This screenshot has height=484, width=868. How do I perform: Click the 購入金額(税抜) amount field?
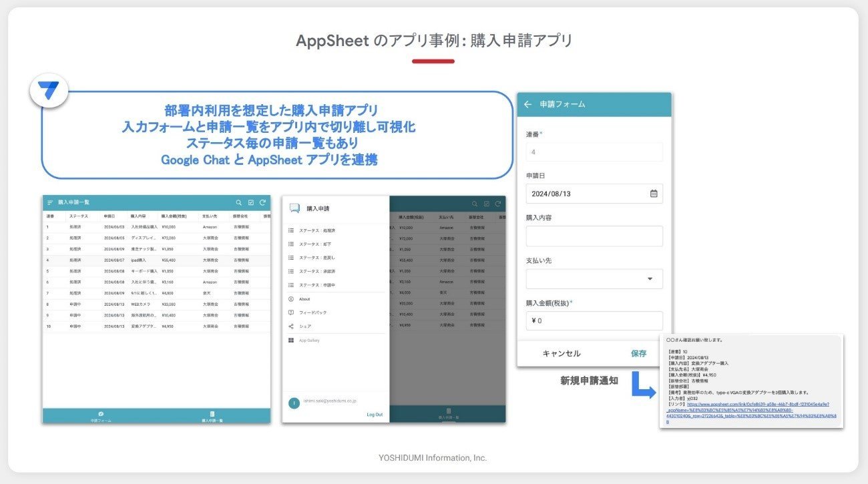tap(594, 320)
